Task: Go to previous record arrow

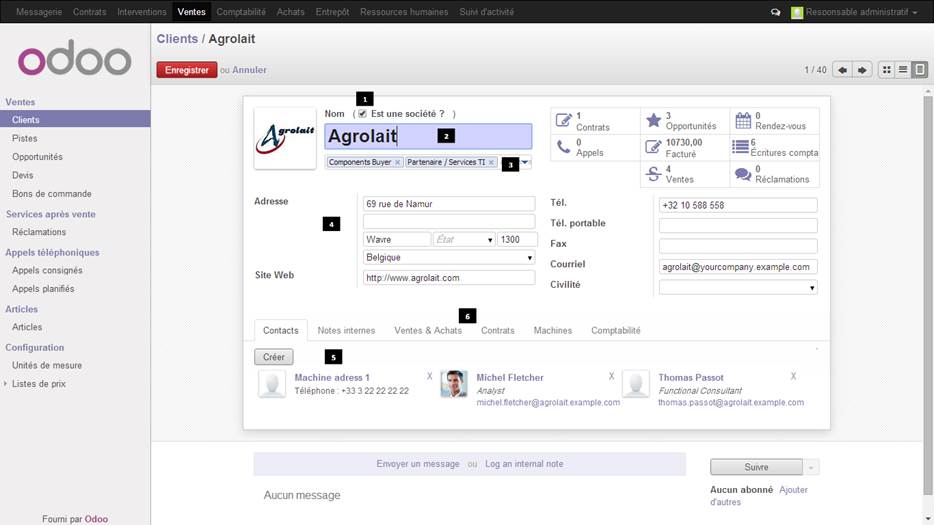Action: tap(842, 70)
